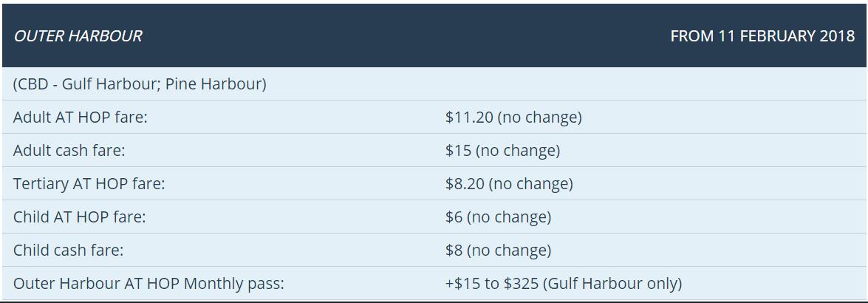This screenshot has height=303, width=868.
Task: Click the Adult AT HOP fare label
Action: click(x=81, y=117)
